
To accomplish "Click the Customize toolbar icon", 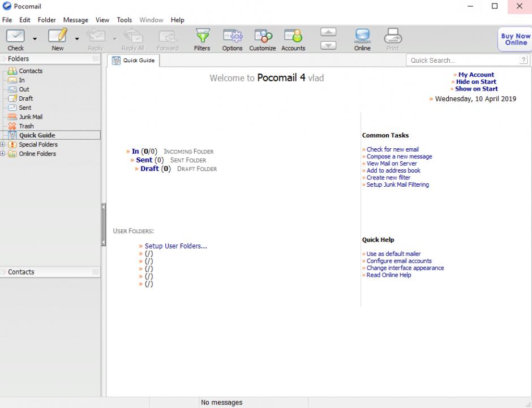I will click(263, 36).
